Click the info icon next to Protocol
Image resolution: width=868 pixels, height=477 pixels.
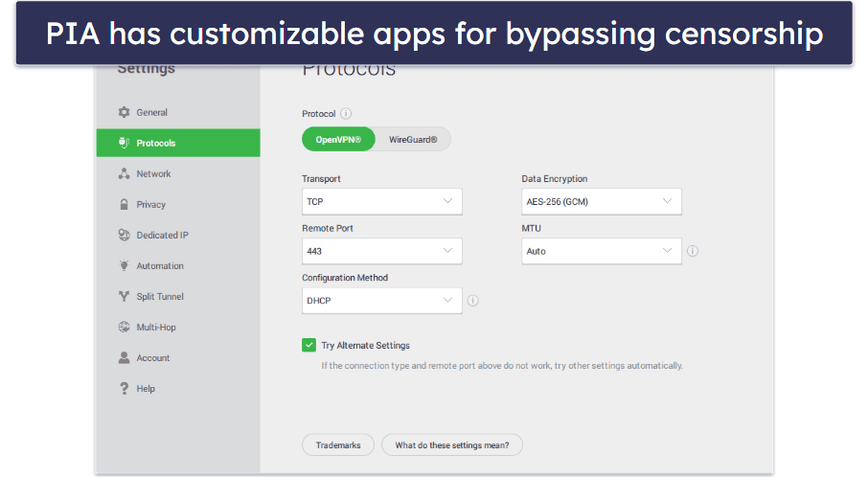[346, 113]
